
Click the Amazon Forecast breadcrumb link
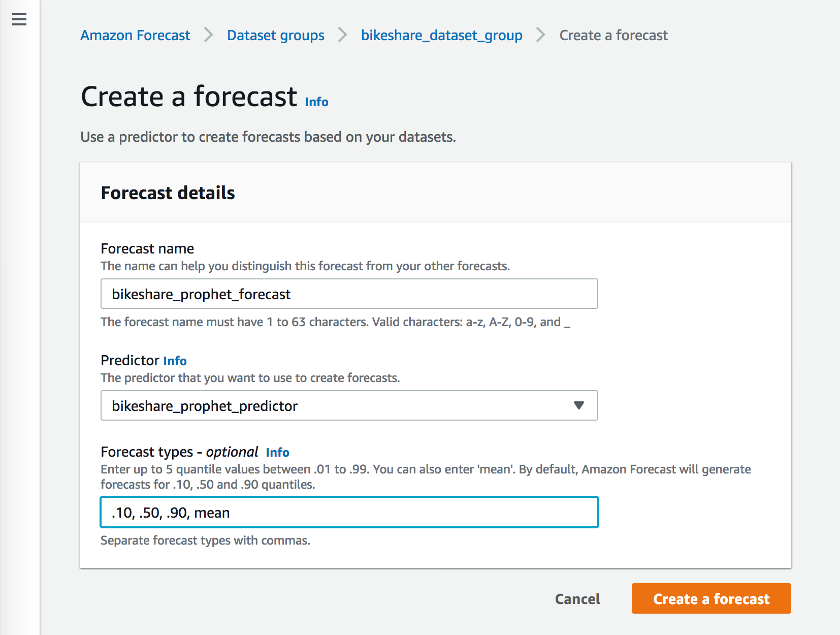point(135,35)
